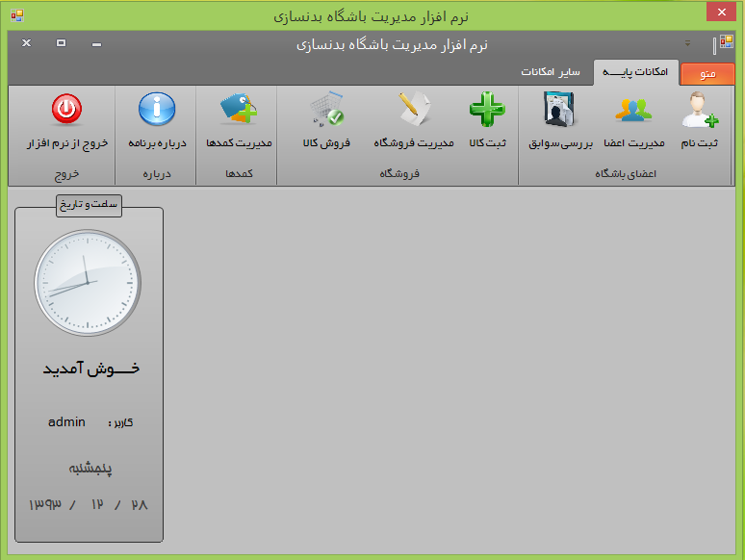Expand the quick access toolbar dropdown arrow
This screenshot has height=560, width=745.
(x=687, y=44)
